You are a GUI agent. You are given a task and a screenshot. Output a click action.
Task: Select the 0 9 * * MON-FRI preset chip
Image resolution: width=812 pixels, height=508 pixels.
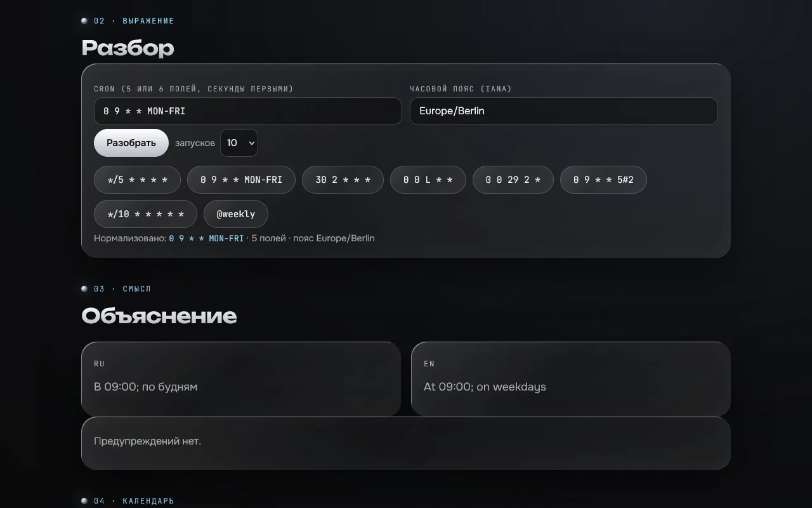pos(241,180)
